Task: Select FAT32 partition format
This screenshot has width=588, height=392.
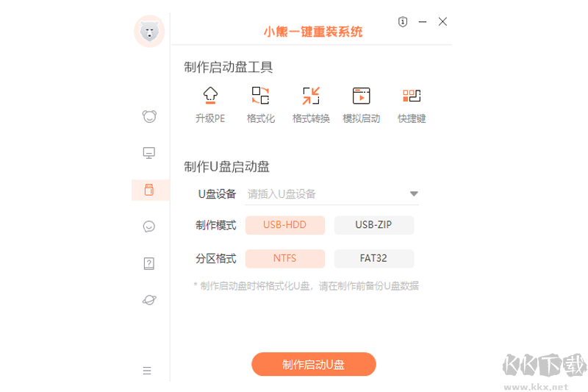Action: click(373, 259)
